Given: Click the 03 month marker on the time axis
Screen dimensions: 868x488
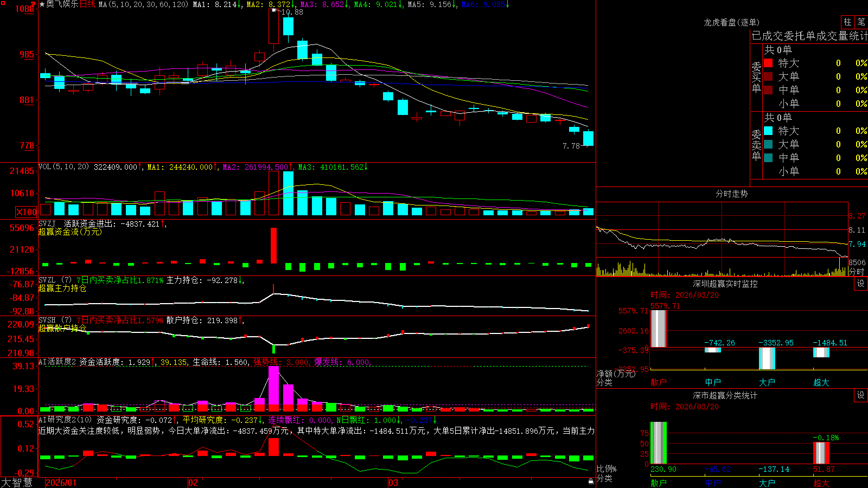Looking at the screenshot, I should 393,483.
